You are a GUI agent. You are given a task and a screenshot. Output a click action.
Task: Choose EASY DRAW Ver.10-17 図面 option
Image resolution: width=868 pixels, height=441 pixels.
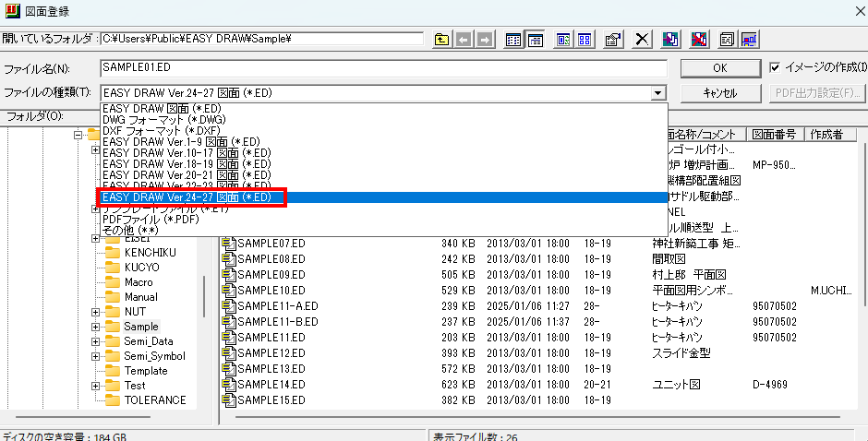click(383, 153)
